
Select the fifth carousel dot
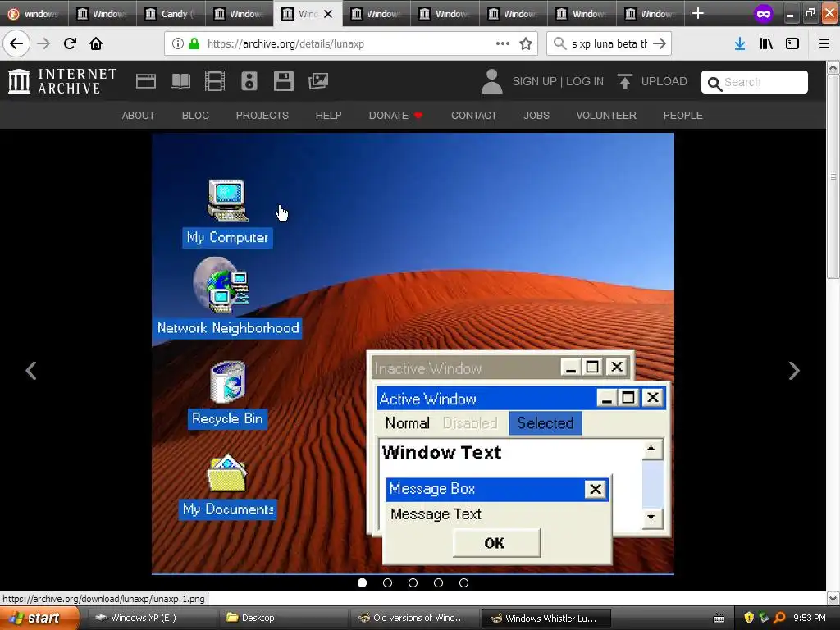point(464,583)
